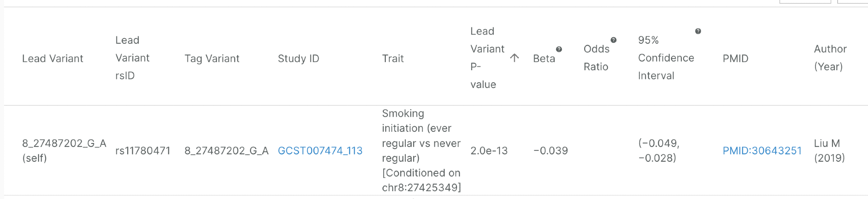Click the Lead Variant P-value header text
Viewport: 868px width, 199px height.
click(487, 58)
